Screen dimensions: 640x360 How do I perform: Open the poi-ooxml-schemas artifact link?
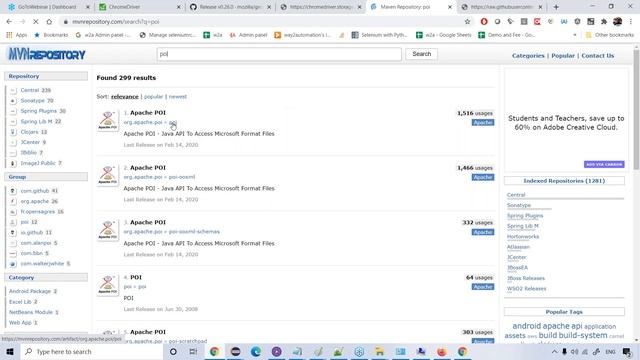pyautogui.click(x=194, y=232)
